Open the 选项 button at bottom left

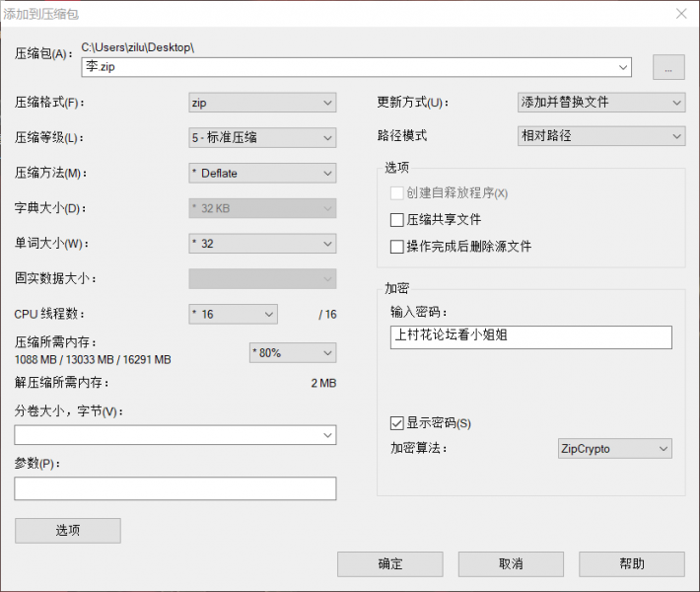click(x=68, y=531)
